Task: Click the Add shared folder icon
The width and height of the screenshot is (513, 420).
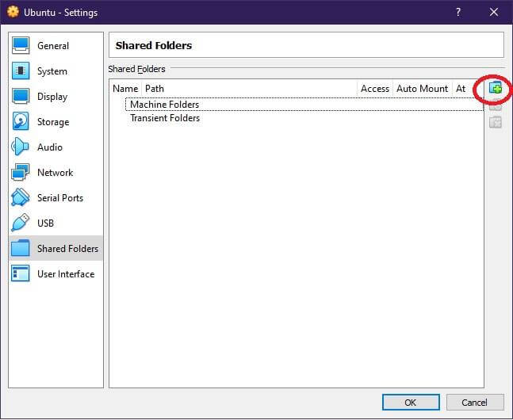Action: point(496,88)
